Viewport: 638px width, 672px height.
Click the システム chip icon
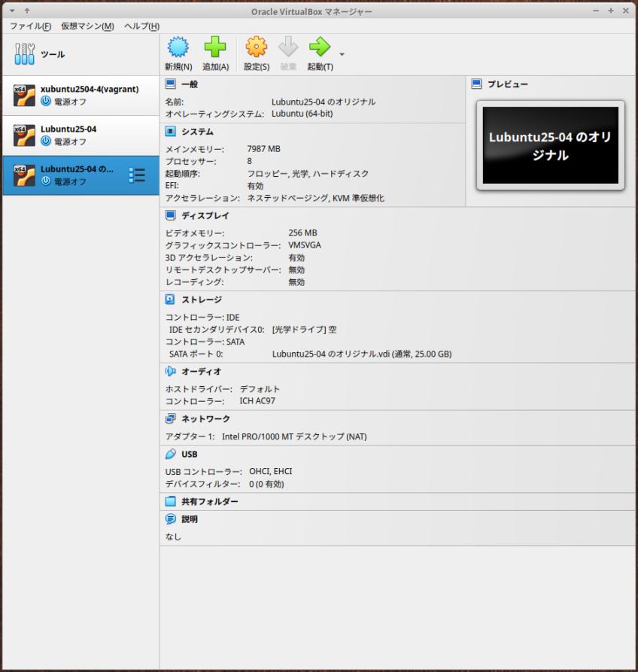click(170, 131)
